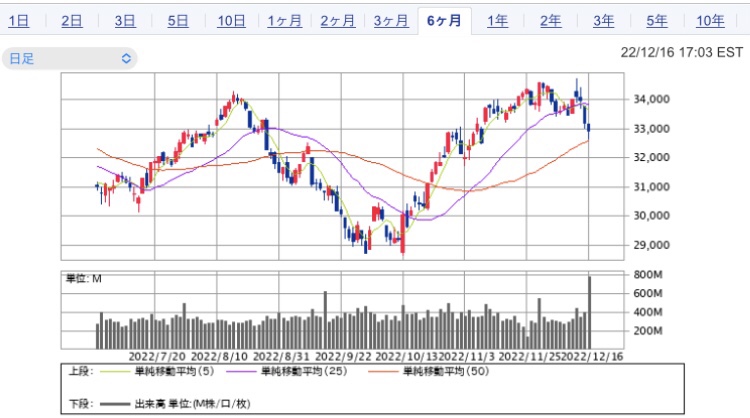
Task: Click the 上段: legend label
Action: pyautogui.click(x=81, y=371)
